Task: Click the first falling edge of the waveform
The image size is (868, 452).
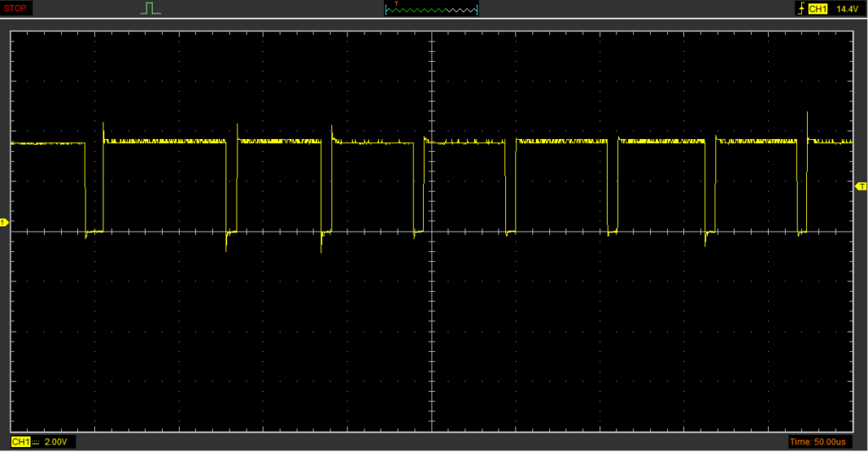Action: (x=86, y=187)
